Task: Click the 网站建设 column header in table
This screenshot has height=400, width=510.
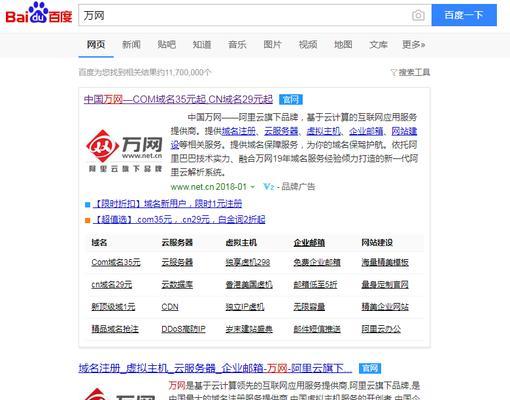Action: tap(377, 243)
